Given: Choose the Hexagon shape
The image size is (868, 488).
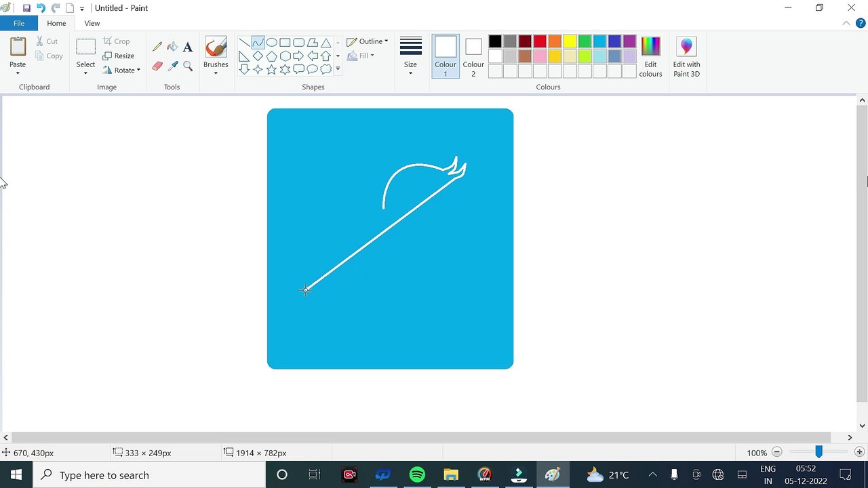Looking at the screenshot, I should pos(285,56).
